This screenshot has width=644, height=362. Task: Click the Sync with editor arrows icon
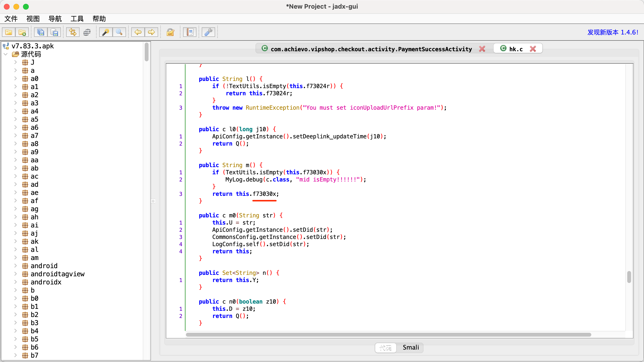click(73, 32)
